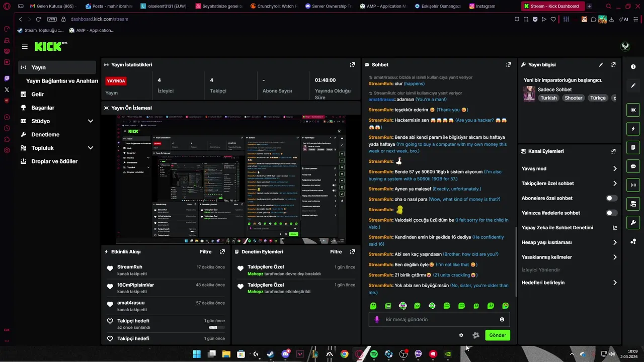Open Yasaklanmış kelimeler options arrow
The width and height of the screenshot is (644, 362).
coord(615,257)
